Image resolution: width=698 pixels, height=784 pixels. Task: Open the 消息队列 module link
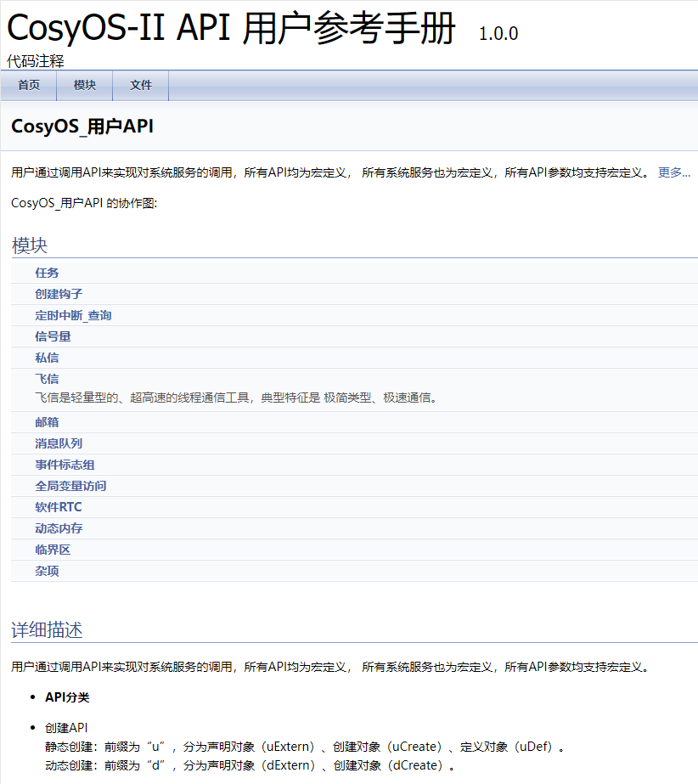click(x=59, y=443)
